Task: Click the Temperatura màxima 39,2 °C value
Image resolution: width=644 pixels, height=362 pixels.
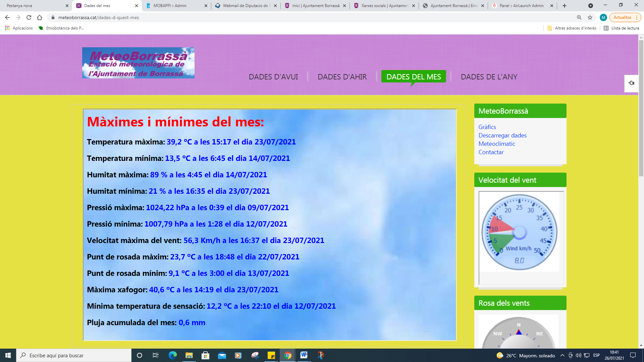Action: 231,142
